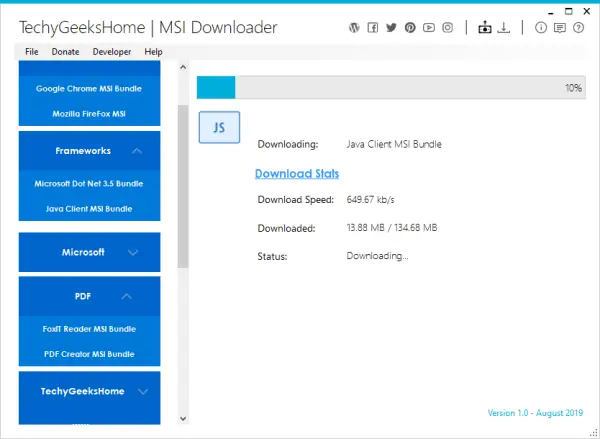Open the WordPress site icon
600x439 pixels.
coord(354,28)
